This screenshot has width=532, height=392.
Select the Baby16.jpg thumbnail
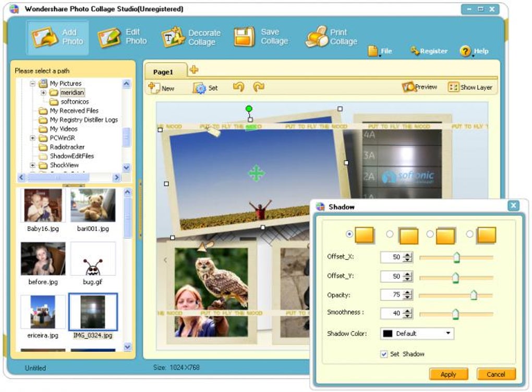click(43, 205)
